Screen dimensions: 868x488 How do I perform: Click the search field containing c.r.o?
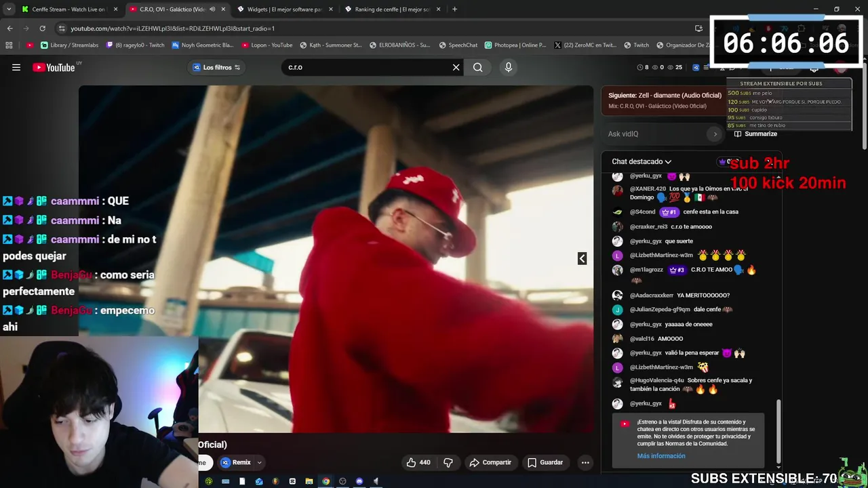[x=366, y=67]
